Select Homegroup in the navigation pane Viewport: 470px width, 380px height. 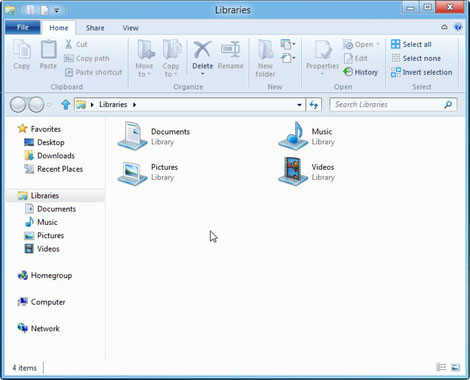click(45, 275)
